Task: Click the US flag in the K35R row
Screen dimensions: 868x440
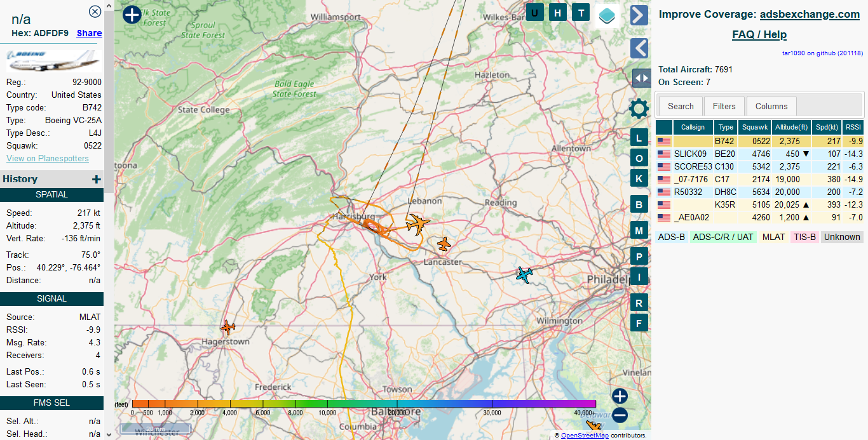Action: click(x=664, y=204)
